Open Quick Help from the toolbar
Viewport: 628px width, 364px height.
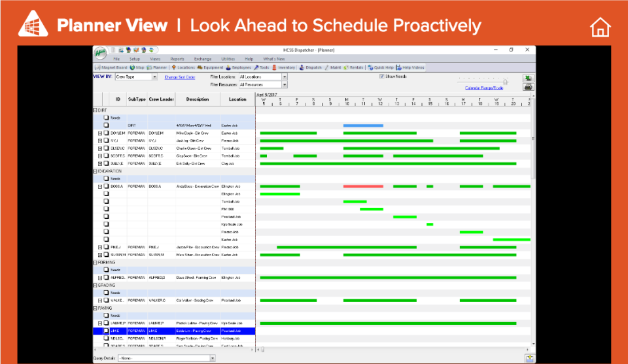(381, 67)
